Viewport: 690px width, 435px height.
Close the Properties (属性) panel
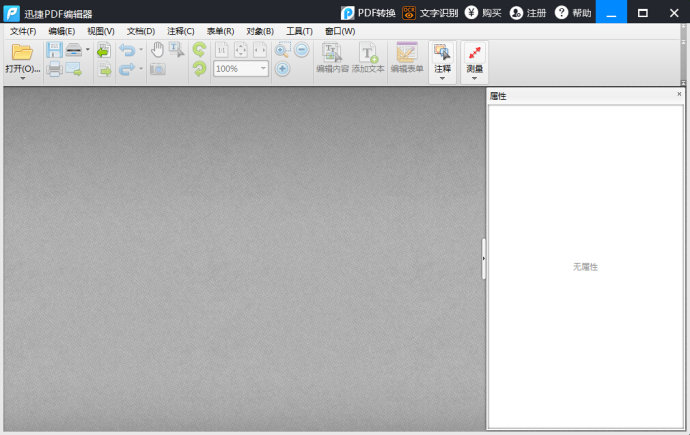click(679, 94)
